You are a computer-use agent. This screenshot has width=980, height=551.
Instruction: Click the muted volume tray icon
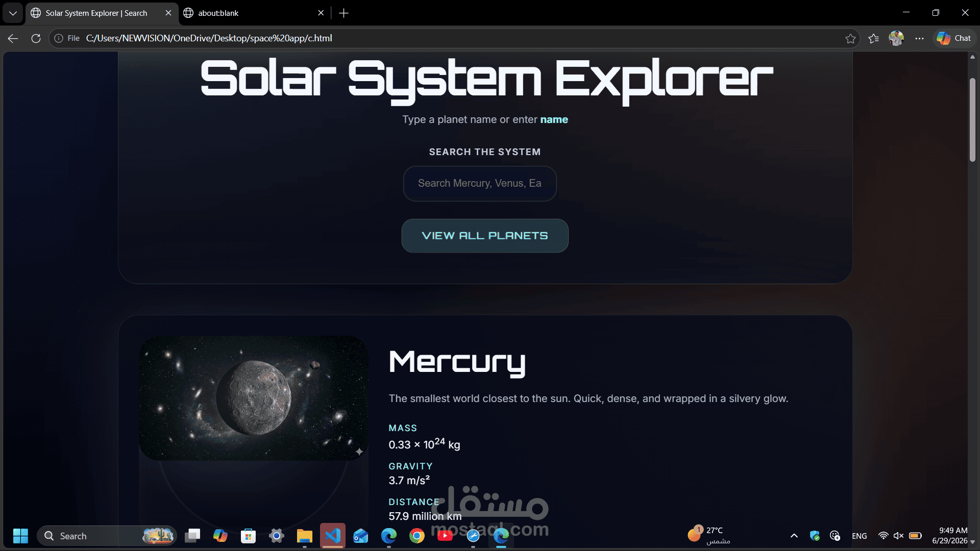(x=899, y=536)
